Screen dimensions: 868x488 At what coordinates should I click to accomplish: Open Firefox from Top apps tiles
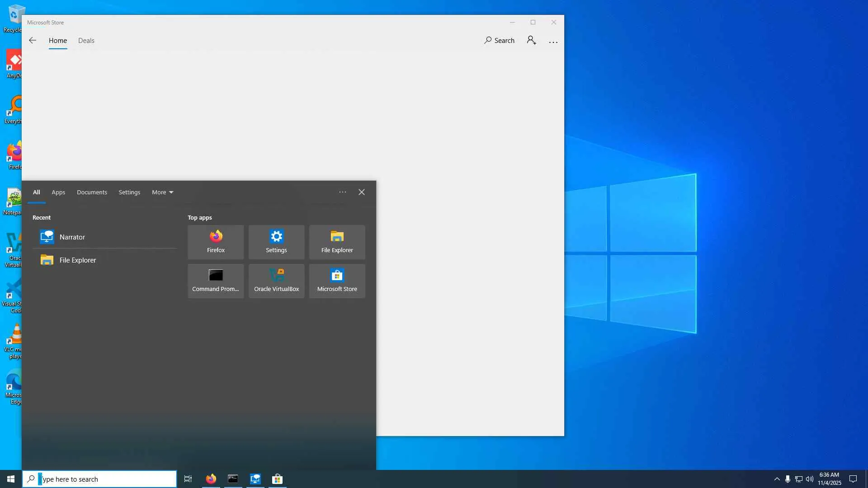coord(216,242)
